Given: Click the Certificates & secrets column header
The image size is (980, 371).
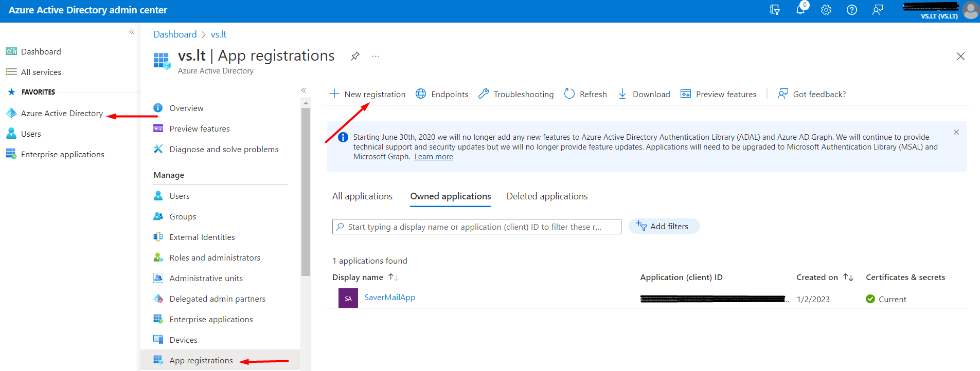Looking at the screenshot, I should tap(905, 277).
